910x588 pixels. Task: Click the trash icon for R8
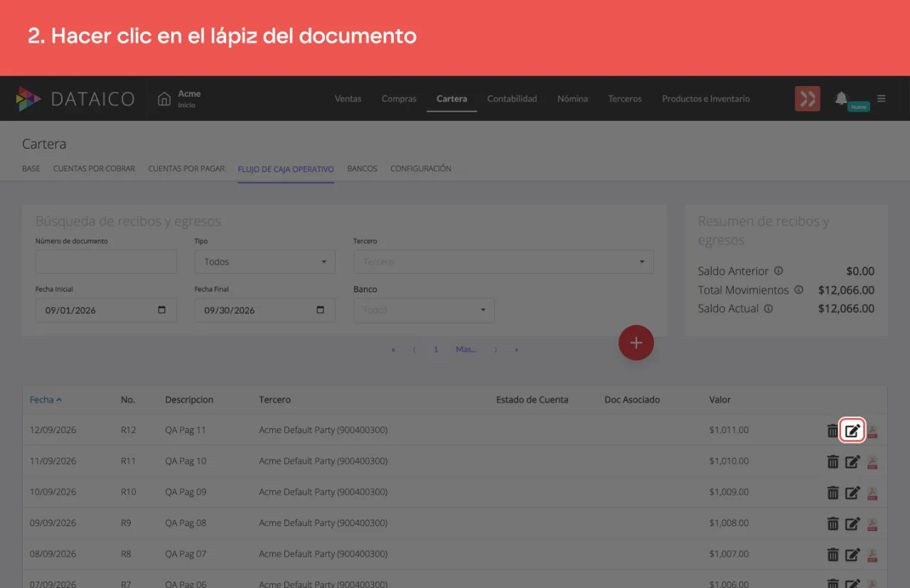tap(833, 554)
